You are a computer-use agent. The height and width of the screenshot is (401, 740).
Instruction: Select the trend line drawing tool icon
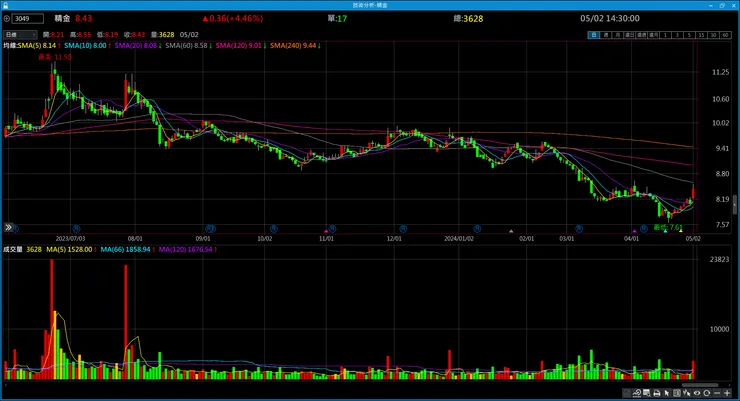click(637, 393)
